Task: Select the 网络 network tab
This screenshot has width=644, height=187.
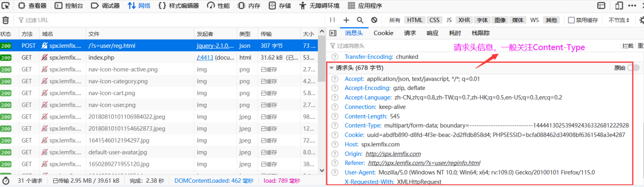Action: (139, 6)
